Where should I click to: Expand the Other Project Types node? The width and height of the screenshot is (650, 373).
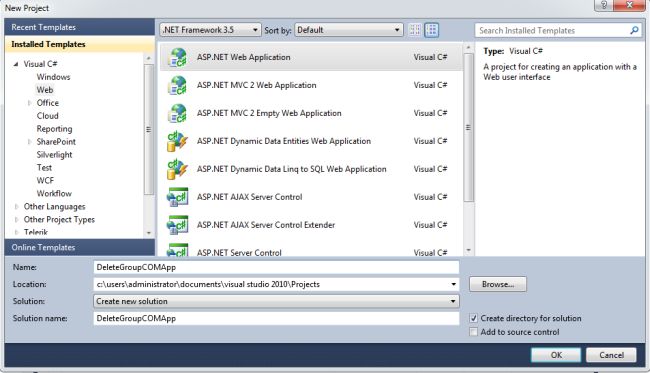[17, 220]
